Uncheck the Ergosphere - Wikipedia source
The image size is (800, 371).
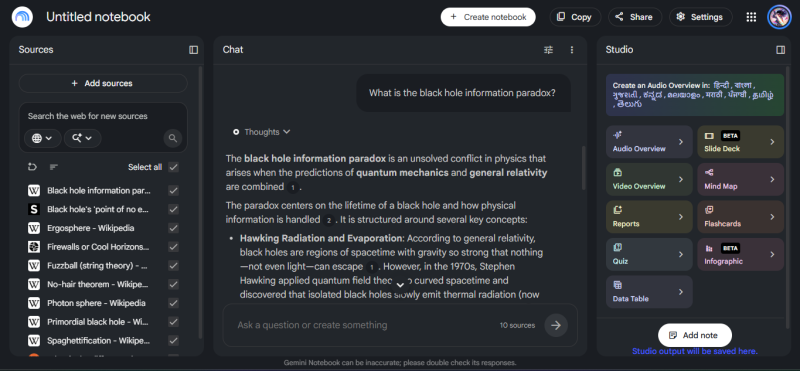[x=173, y=228]
